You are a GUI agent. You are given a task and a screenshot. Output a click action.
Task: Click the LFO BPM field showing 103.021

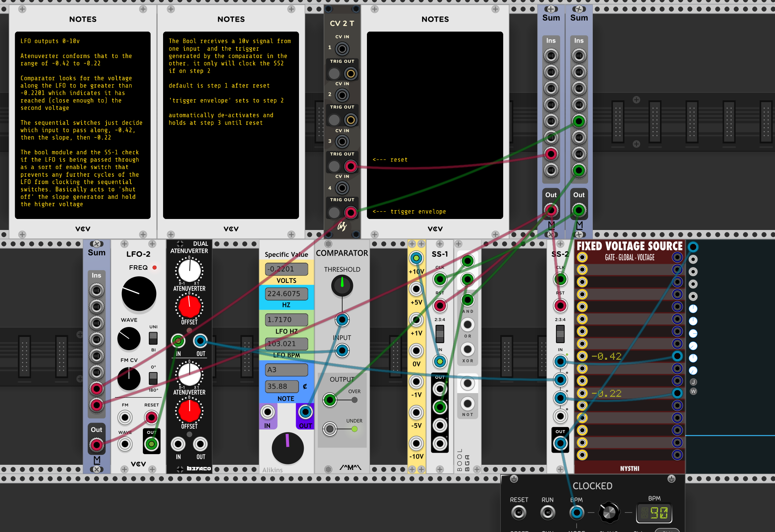286,344
